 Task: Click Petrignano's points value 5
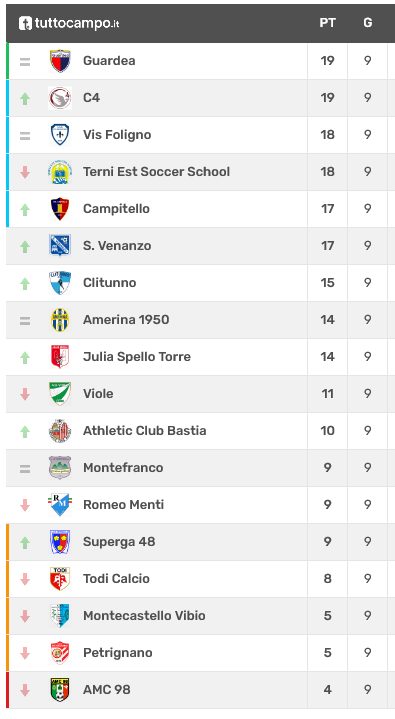tap(328, 653)
